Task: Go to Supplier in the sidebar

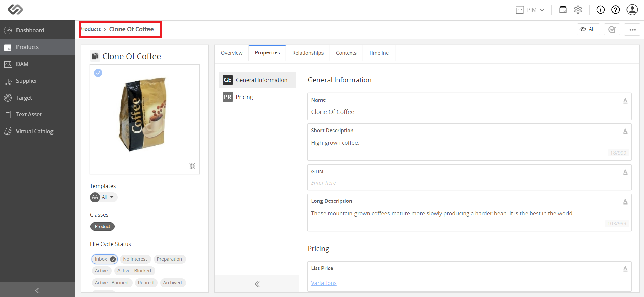Action: (37, 81)
